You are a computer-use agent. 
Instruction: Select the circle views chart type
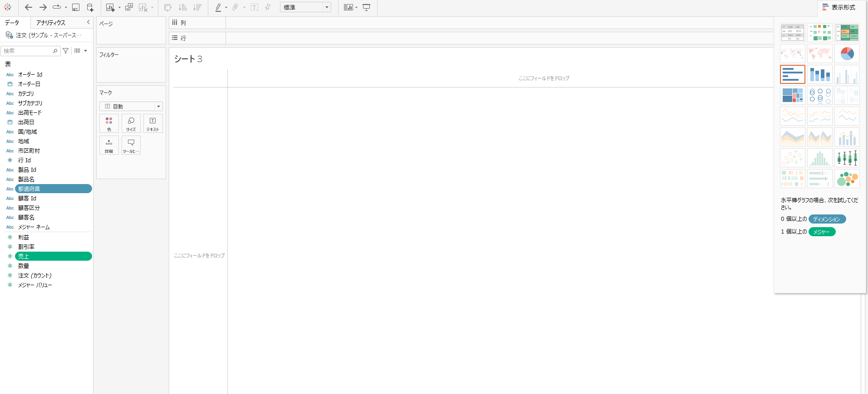coord(820,95)
